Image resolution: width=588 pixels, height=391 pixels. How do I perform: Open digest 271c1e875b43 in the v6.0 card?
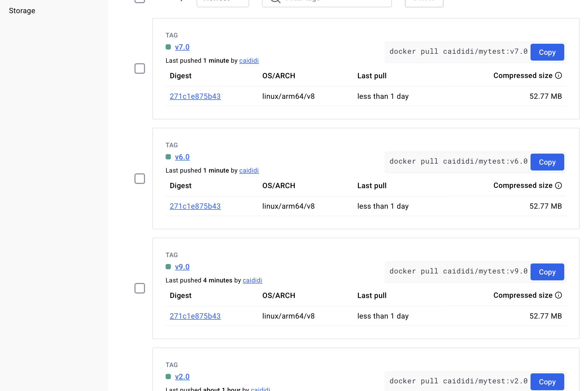point(195,206)
